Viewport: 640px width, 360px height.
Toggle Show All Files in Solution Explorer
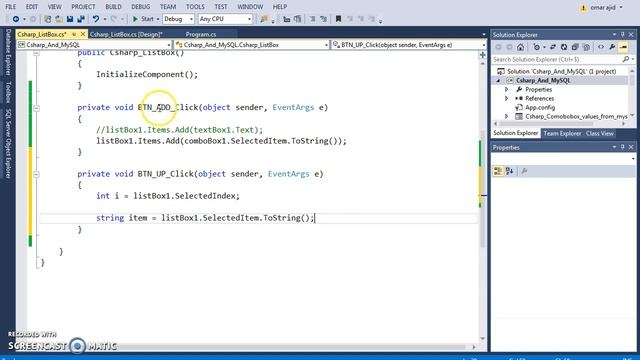[587, 47]
